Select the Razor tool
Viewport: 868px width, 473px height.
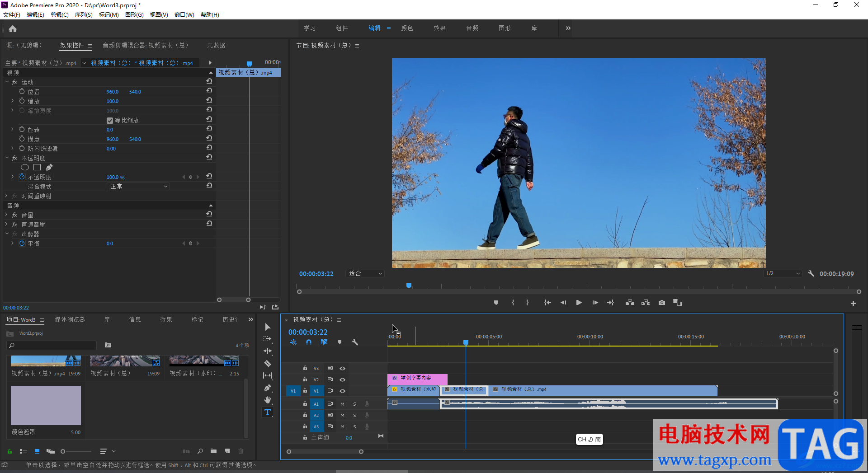coord(268,363)
